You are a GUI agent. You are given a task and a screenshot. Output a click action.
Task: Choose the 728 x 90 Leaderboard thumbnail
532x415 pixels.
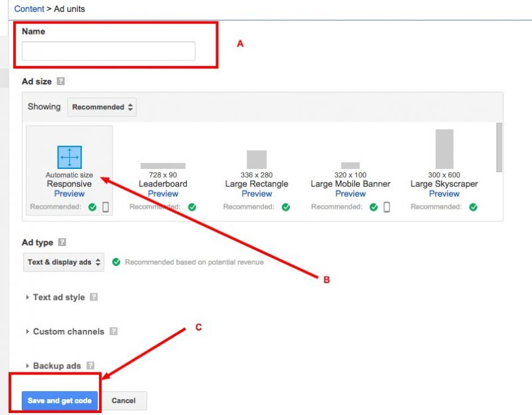(163, 166)
